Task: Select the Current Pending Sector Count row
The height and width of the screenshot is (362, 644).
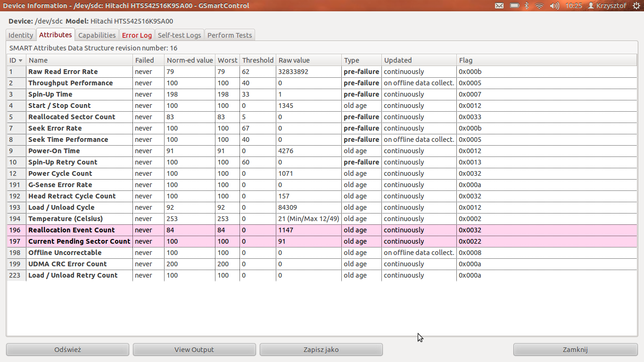Action: click(x=322, y=241)
